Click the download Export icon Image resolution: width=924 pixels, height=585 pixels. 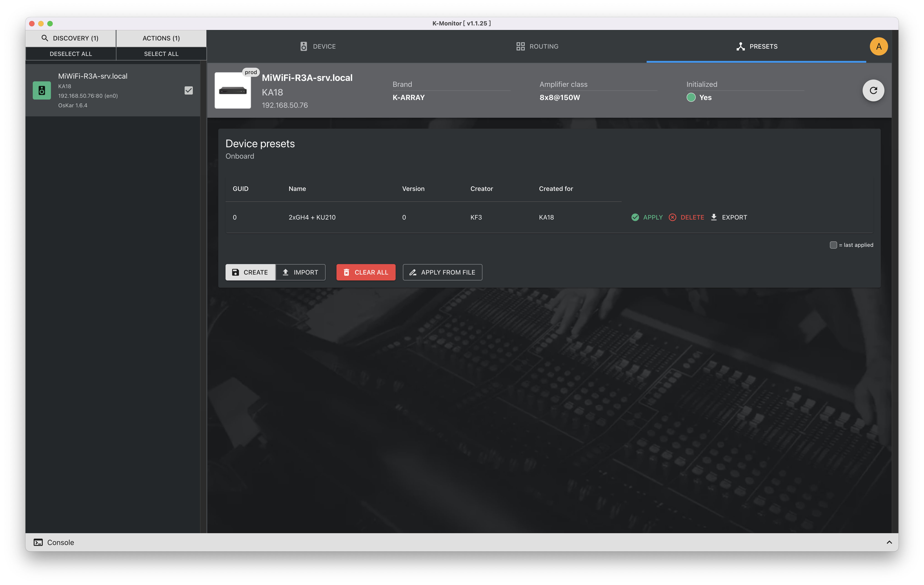[x=714, y=217]
